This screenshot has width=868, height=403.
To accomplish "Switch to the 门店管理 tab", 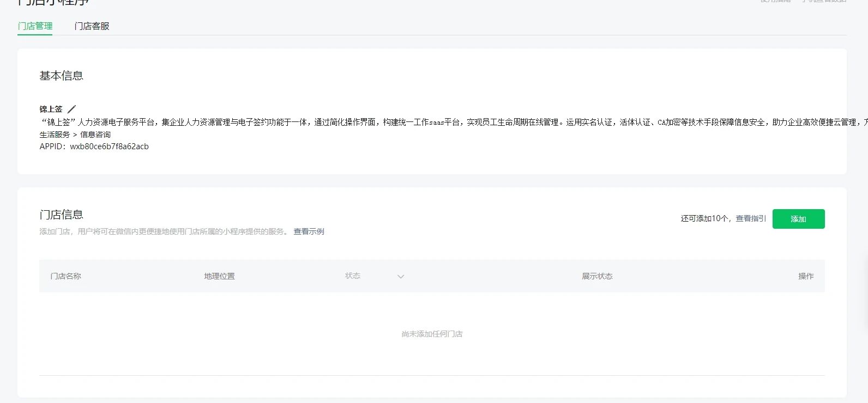I will click(x=35, y=26).
